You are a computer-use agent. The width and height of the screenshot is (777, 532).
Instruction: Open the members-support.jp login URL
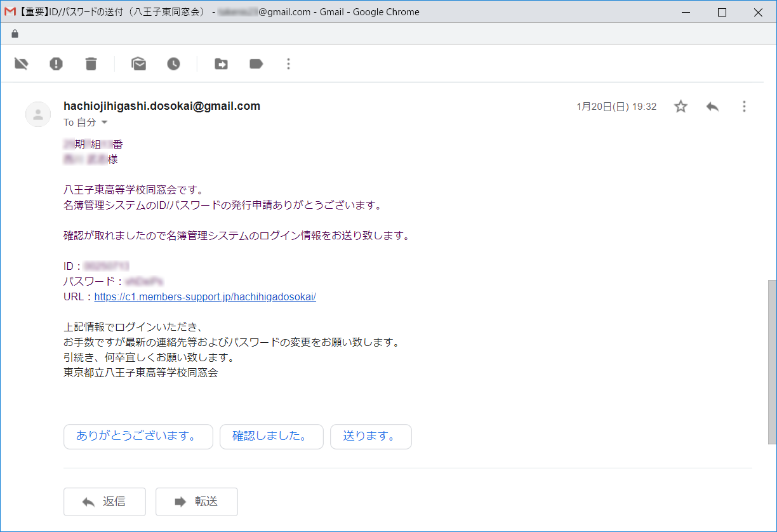pyautogui.click(x=205, y=296)
